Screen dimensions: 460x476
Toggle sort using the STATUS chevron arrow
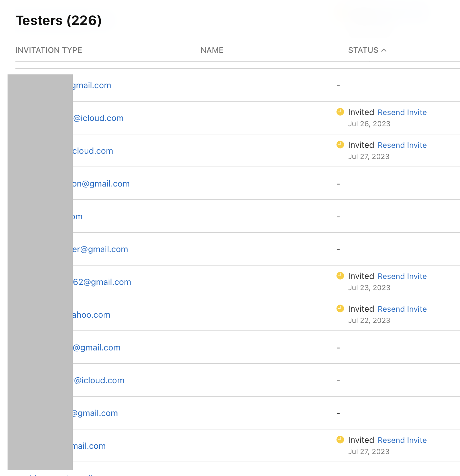[384, 50]
